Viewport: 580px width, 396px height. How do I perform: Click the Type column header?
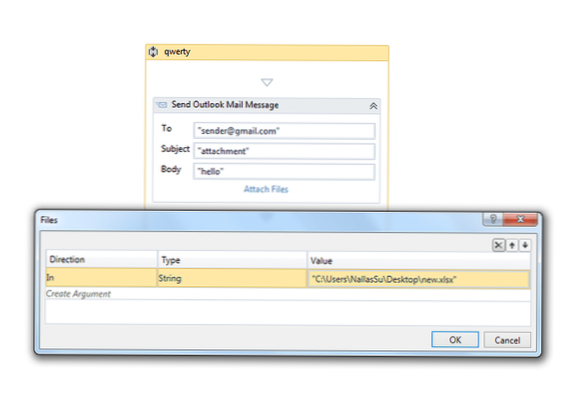(232, 260)
